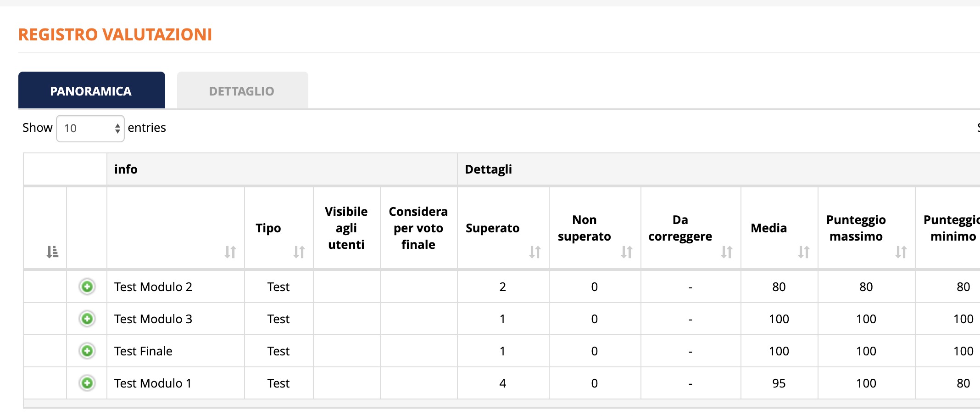This screenshot has width=980, height=416.
Task: Switch to the DETTAGLIO tab
Action: pos(242,91)
